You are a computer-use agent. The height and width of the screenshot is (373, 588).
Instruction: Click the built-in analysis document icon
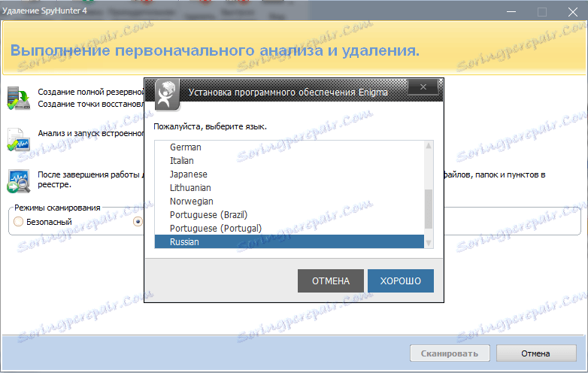18,139
